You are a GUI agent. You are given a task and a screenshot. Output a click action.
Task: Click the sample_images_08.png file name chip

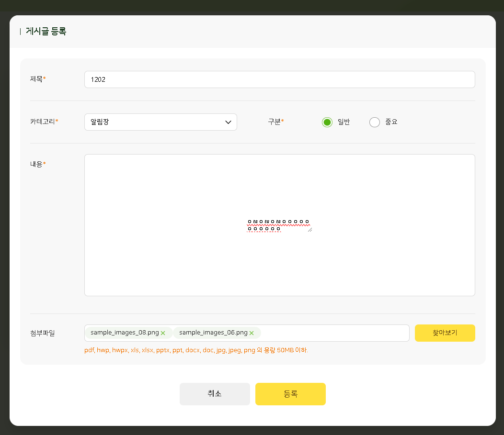pyautogui.click(x=124, y=333)
